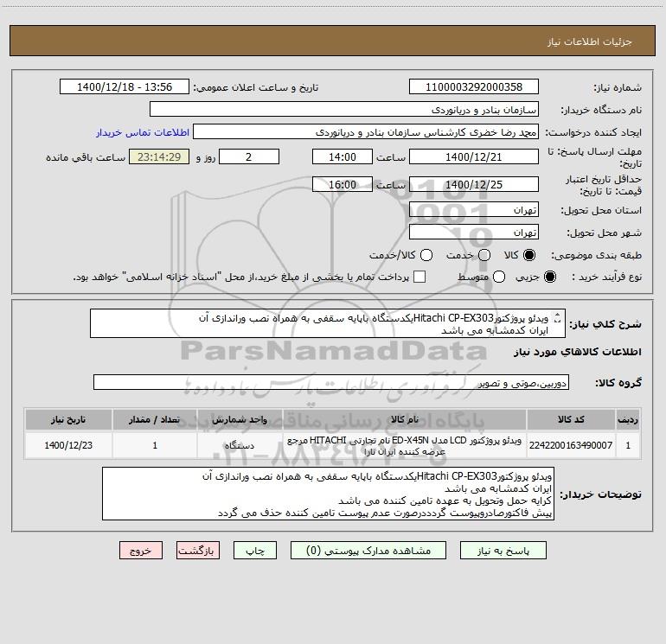666x644 pixels.
Task: Click the دستگاه unit cell
Action: 240,445
